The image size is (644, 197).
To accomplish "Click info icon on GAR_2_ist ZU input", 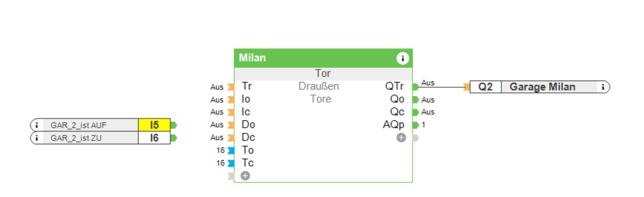I will pyautogui.click(x=36, y=138).
